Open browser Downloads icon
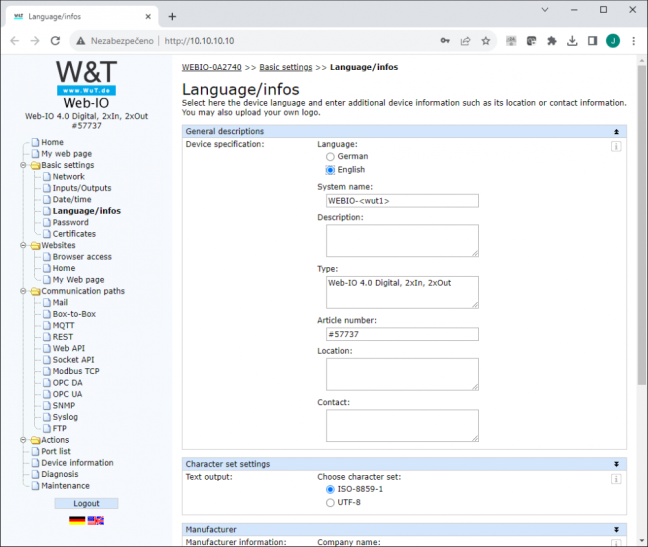This screenshot has width=648, height=547. pyautogui.click(x=572, y=41)
